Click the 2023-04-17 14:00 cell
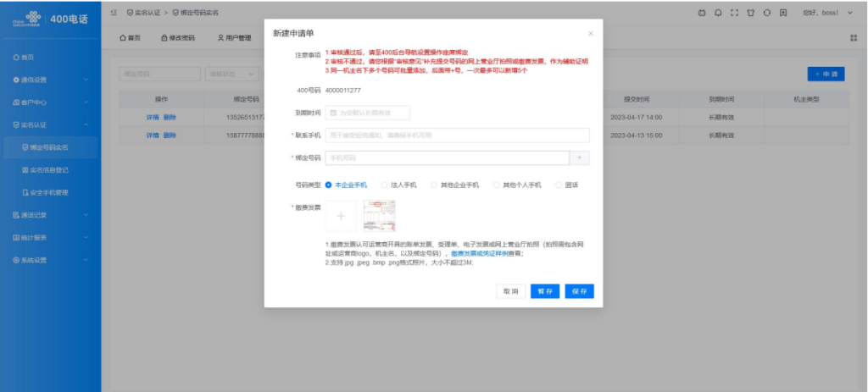 point(637,117)
